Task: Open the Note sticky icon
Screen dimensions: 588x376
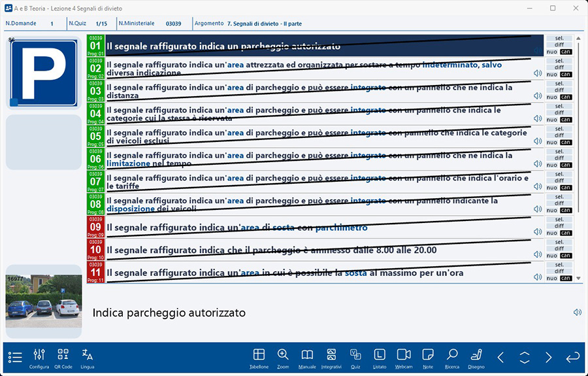Action: point(428,357)
